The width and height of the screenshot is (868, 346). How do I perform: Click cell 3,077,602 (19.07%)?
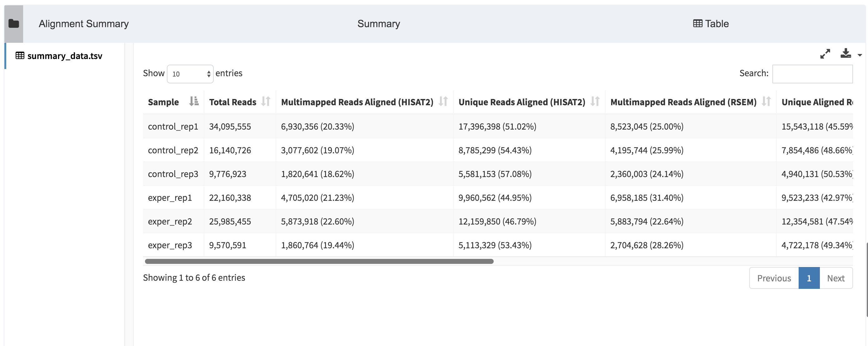tap(317, 150)
